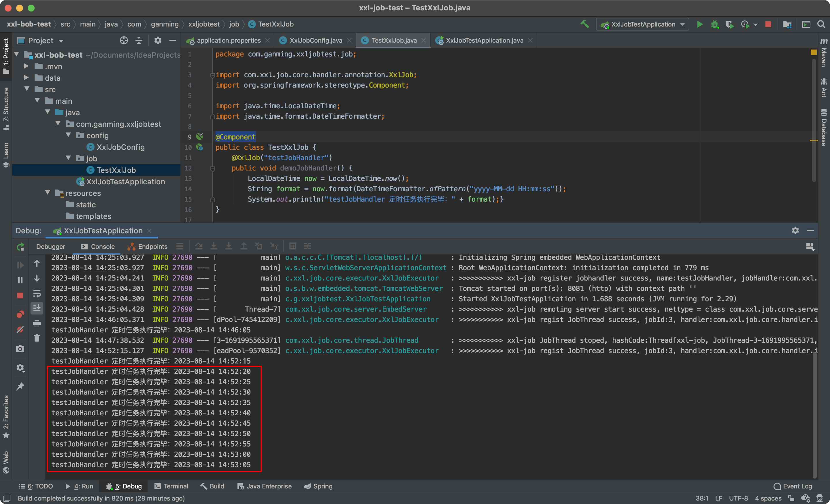Move up the stack trace arrow
The width and height of the screenshot is (830, 504).
37,263
